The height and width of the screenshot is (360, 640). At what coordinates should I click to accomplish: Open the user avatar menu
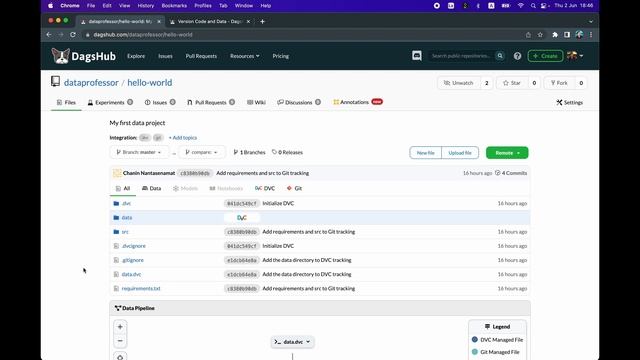click(x=575, y=56)
